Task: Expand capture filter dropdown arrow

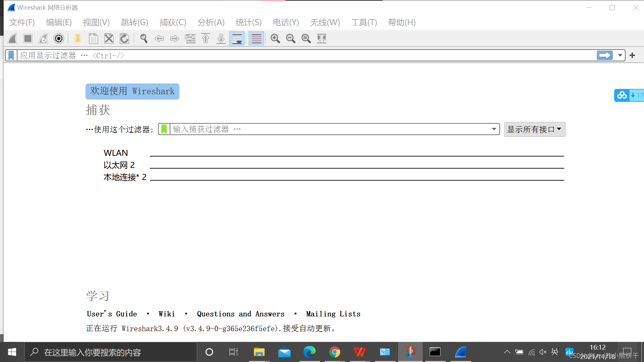Action: point(494,129)
